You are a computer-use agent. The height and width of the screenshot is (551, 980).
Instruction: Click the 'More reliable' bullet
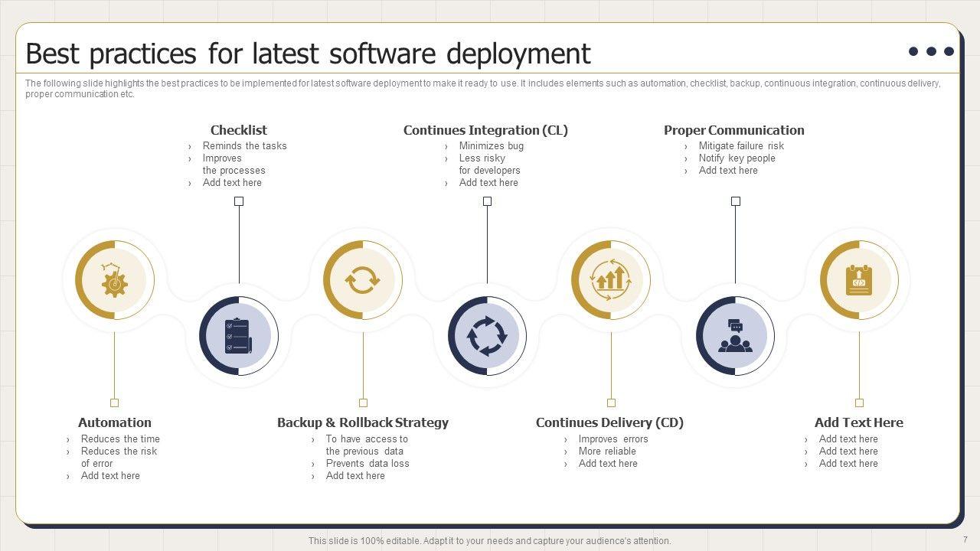coord(607,452)
